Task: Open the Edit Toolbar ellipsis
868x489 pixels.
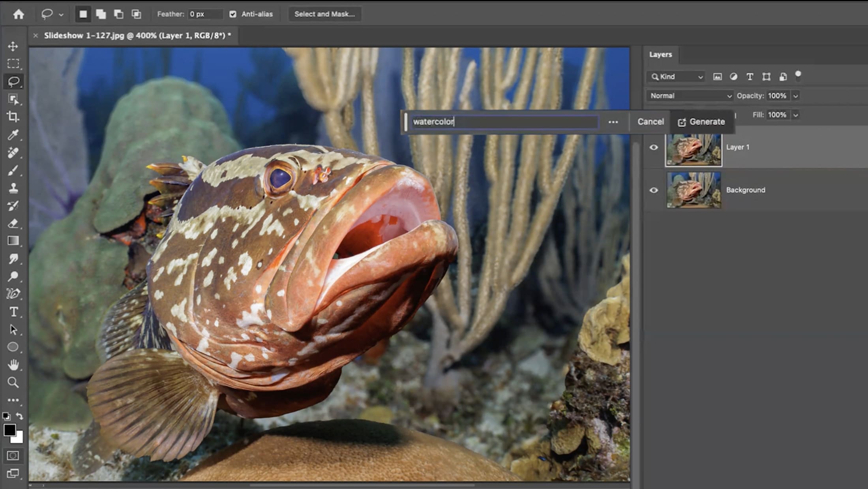Action: point(13,400)
